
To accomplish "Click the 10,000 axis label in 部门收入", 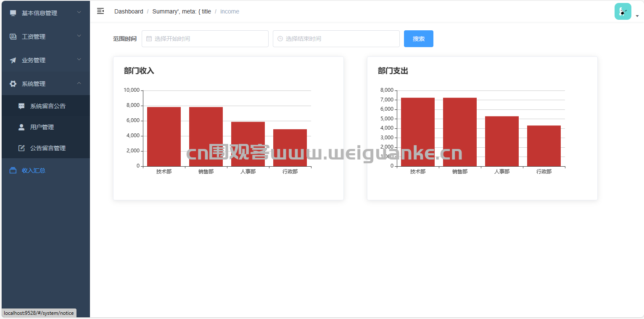I will (132, 90).
